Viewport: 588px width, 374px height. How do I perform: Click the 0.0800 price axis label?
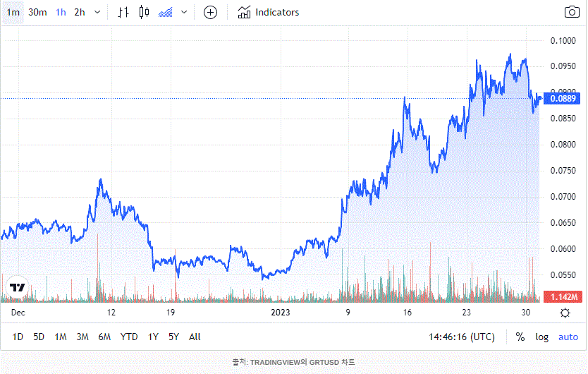(563, 145)
